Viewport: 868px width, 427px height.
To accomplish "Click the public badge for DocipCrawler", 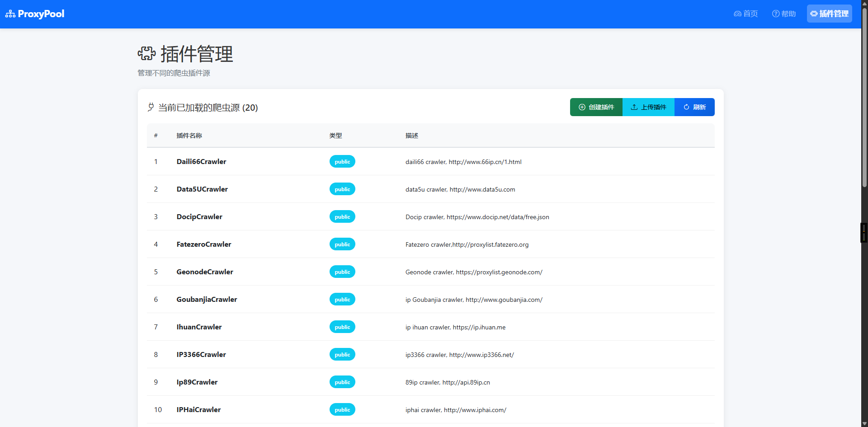I will [x=342, y=217].
